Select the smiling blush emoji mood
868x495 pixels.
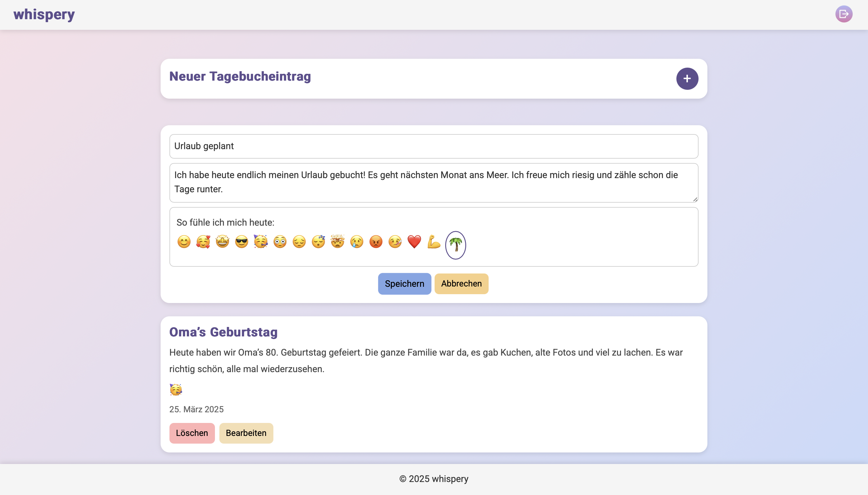184,242
